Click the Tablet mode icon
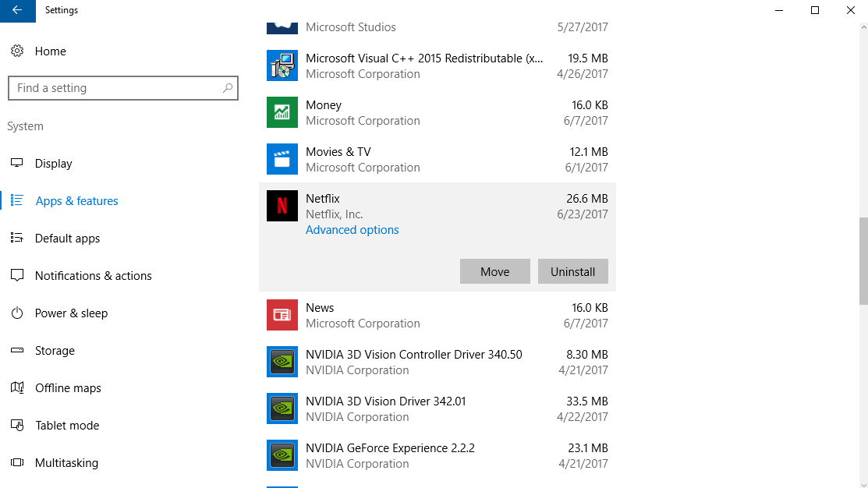Screen dimensions: 868x488 (x=17, y=425)
